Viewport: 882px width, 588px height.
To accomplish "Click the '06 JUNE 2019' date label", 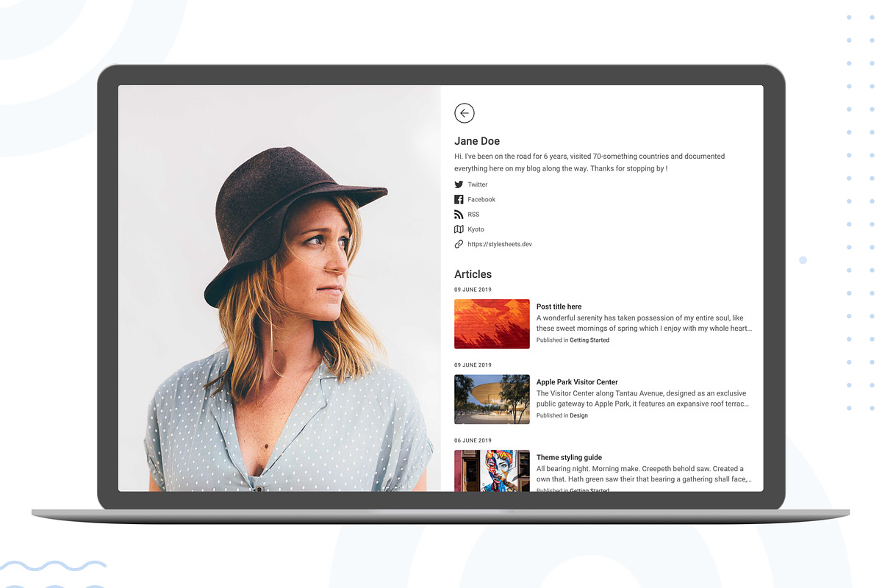I will 473,440.
